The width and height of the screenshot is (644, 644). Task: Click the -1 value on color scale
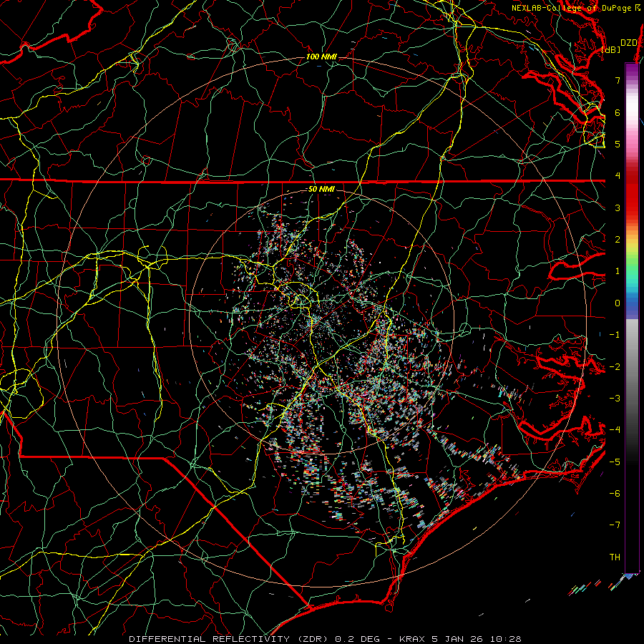coord(615,335)
